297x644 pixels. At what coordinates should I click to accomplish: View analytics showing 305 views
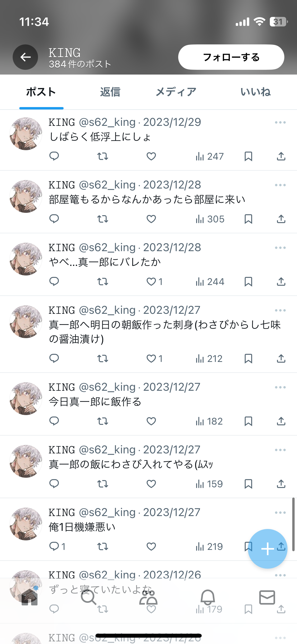pyautogui.click(x=210, y=219)
